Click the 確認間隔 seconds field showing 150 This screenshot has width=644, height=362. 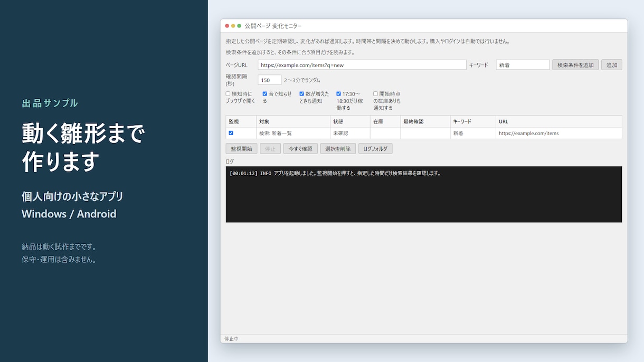(x=269, y=80)
